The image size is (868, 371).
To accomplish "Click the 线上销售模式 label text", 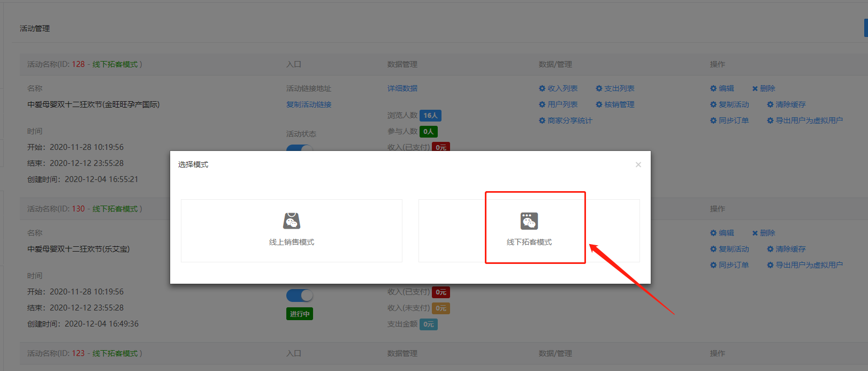I will point(292,242).
